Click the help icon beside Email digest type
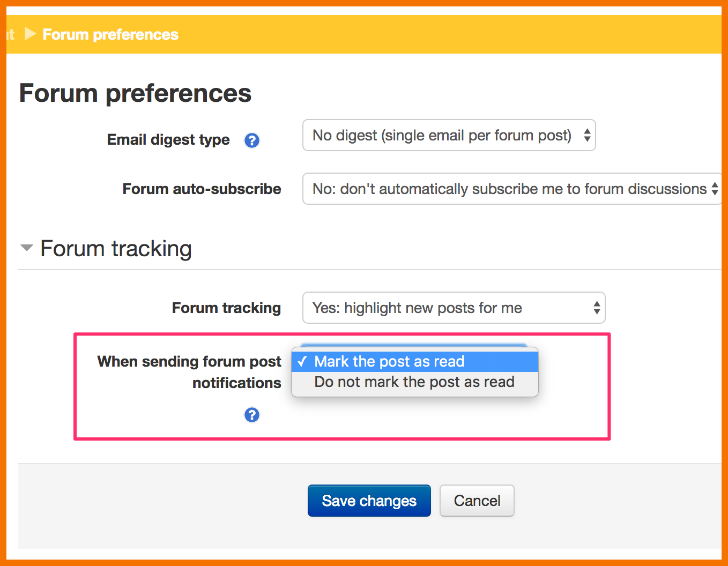The image size is (728, 566). point(251,140)
